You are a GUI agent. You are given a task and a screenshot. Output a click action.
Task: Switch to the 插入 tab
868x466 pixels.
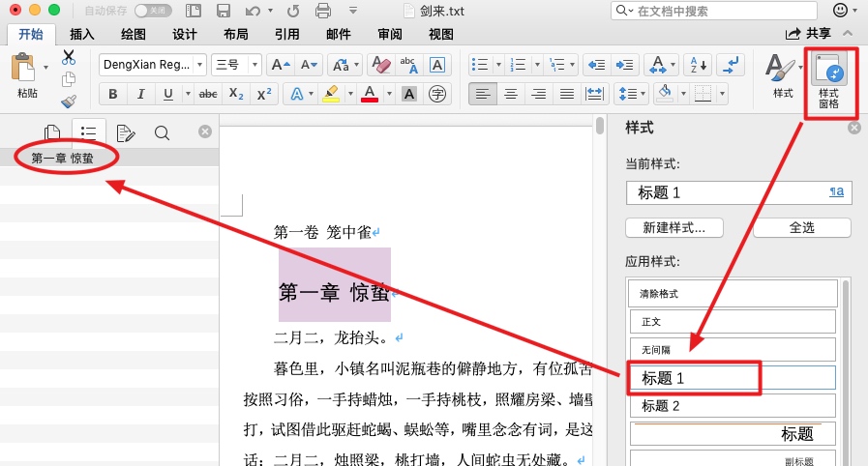82,34
